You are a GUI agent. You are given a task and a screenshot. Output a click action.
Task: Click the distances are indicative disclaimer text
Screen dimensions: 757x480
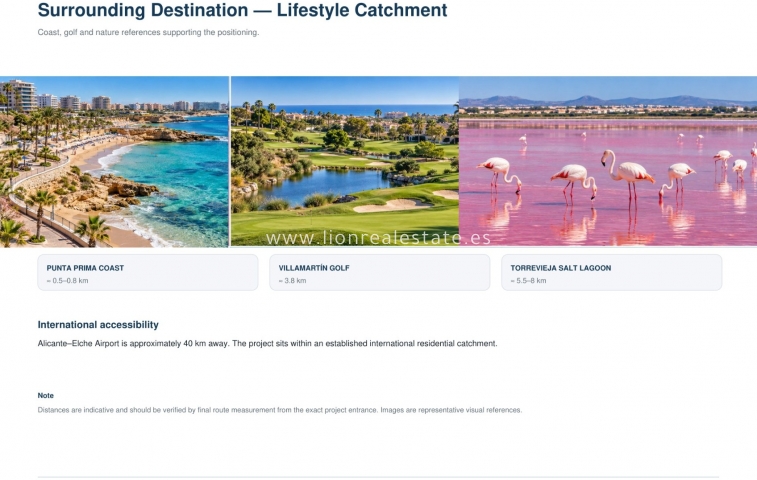(x=280, y=410)
